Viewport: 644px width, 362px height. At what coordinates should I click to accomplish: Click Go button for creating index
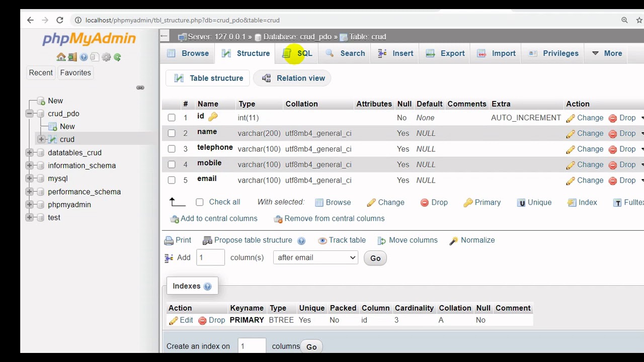coord(311,347)
